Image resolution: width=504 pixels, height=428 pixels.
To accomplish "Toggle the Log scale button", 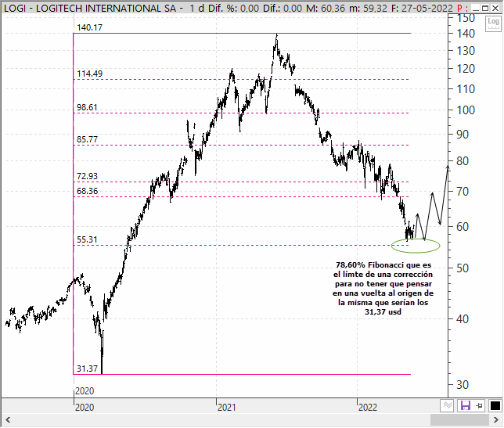I will [x=493, y=23].
